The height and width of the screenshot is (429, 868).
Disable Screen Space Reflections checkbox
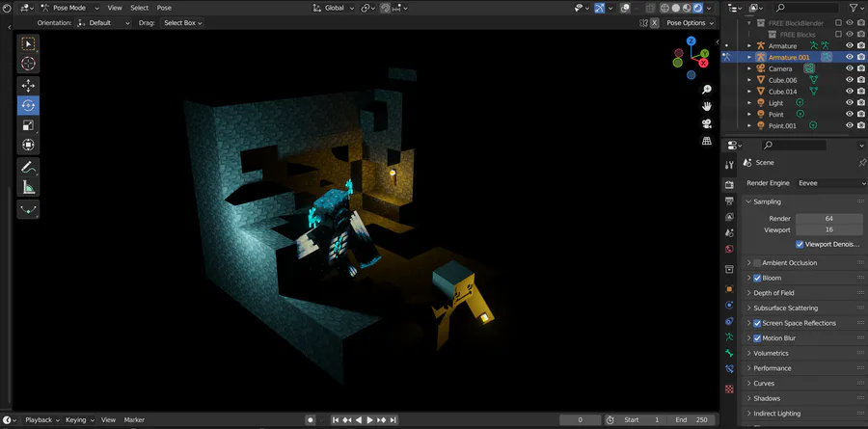tap(757, 323)
